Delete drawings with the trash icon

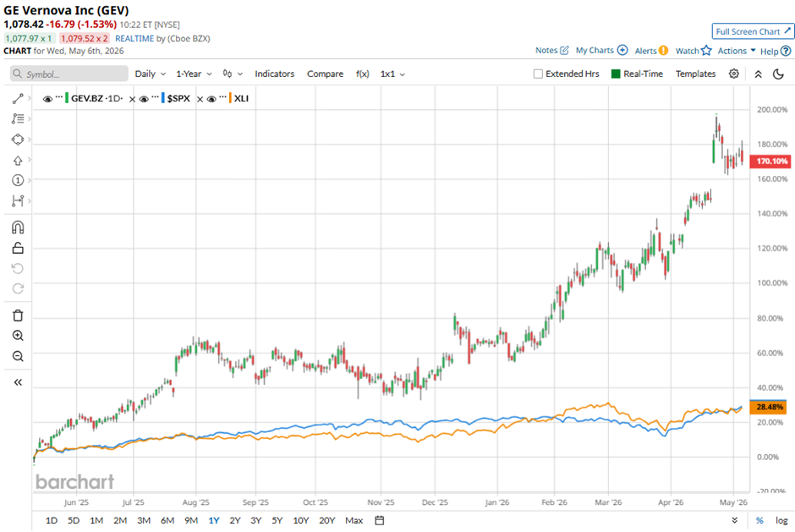[18, 315]
